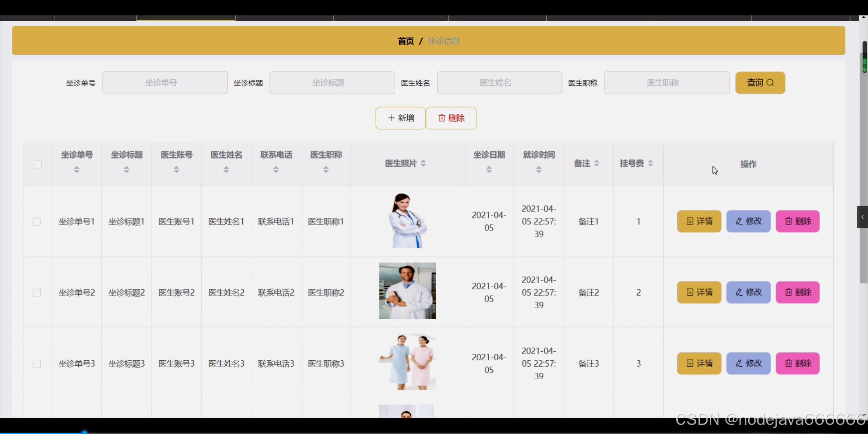Open 详情 for row 坐诊单号2
The height and width of the screenshot is (434, 868).
coord(699,292)
